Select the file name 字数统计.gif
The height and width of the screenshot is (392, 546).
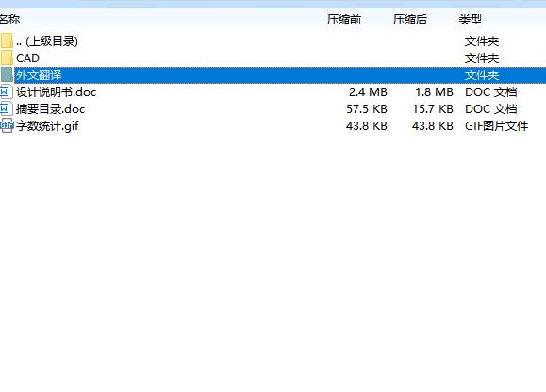(x=47, y=126)
